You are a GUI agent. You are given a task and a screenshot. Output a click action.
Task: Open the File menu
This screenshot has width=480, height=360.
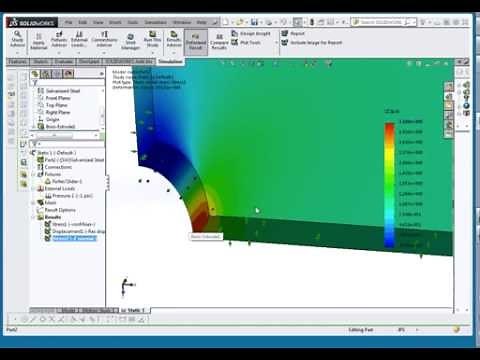pyautogui.click(x=69, y=22)
